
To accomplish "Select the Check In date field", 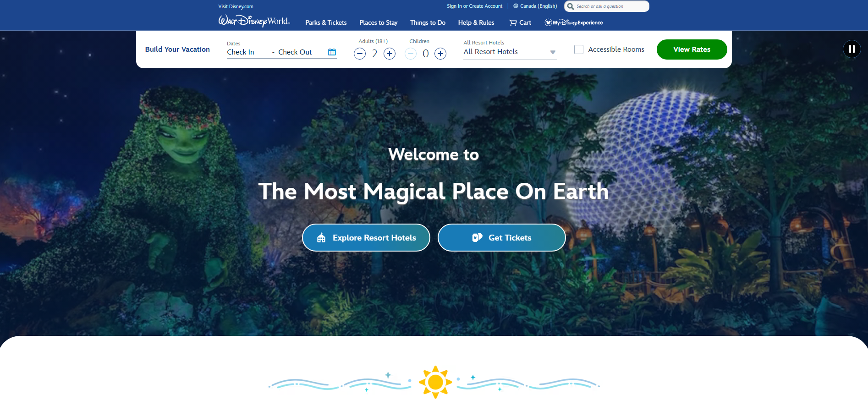I will tap(241, 52).
